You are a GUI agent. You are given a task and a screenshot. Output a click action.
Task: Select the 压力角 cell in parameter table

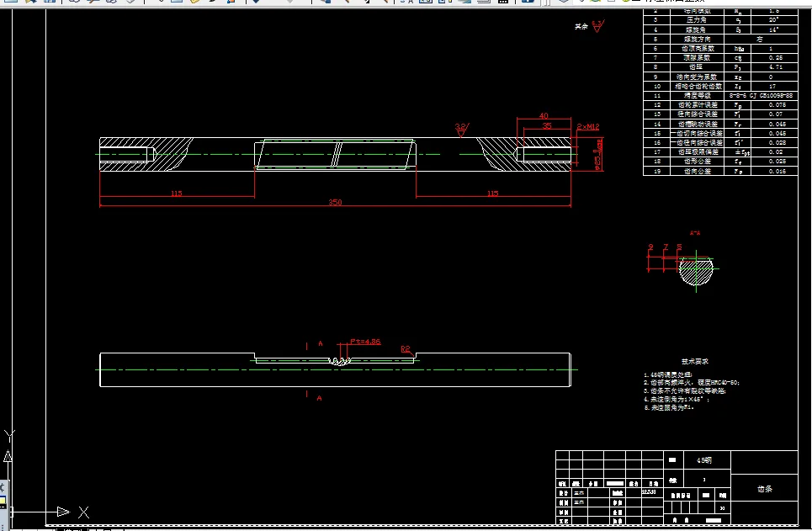697,19
